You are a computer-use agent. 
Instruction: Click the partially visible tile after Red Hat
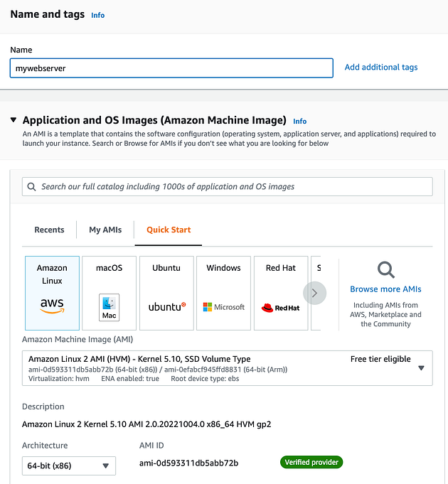[x=316, y=293]
